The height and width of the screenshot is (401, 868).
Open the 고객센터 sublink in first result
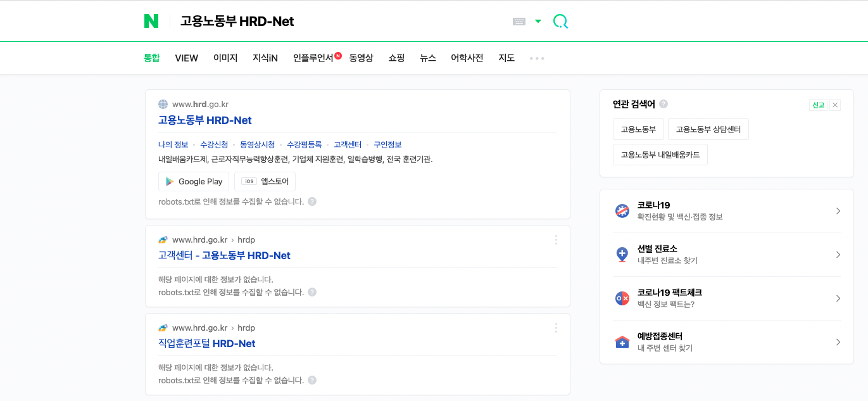[x=348, y=144]
